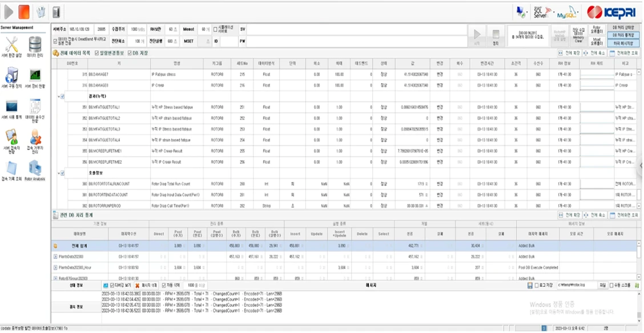Open the 서버 환경 설정 wrench icon
644x333 pixels.
click(12, 44)
